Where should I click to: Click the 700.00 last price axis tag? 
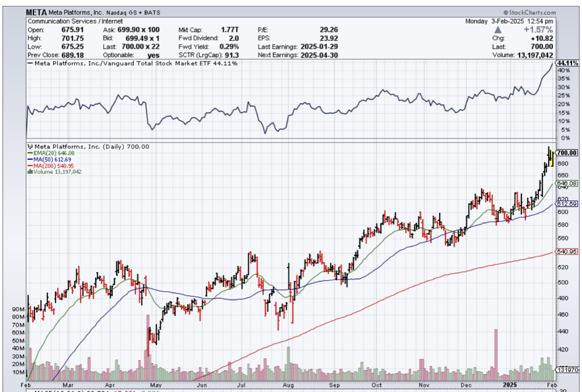[567, 153]
